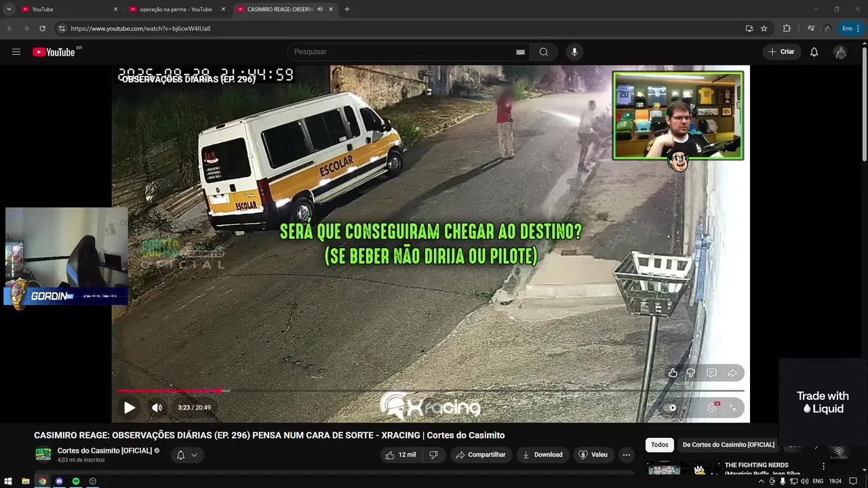
Task: Click the magnifier search button
Action: pyautogui.click(x=544, y=52)
